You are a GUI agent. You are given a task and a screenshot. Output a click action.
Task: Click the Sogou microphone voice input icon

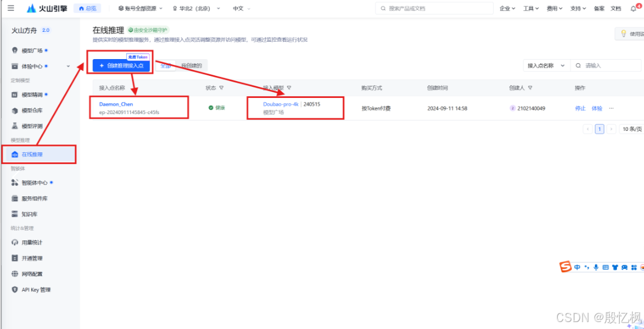(x=596, y=268)
